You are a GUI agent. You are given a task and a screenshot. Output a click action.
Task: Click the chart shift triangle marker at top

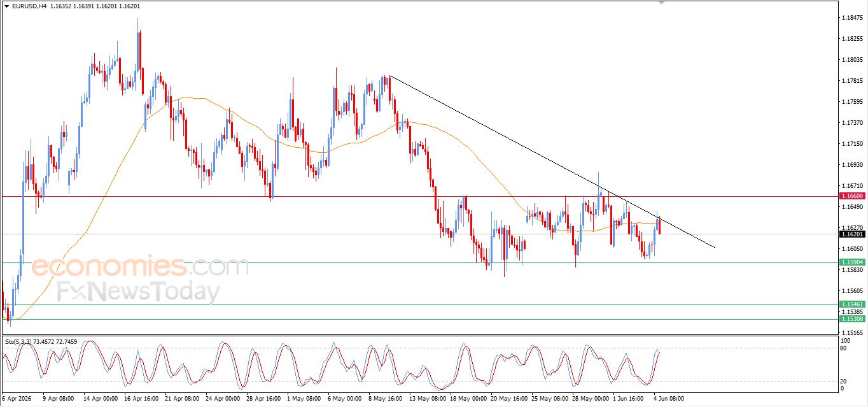click(x=661, y=3)
